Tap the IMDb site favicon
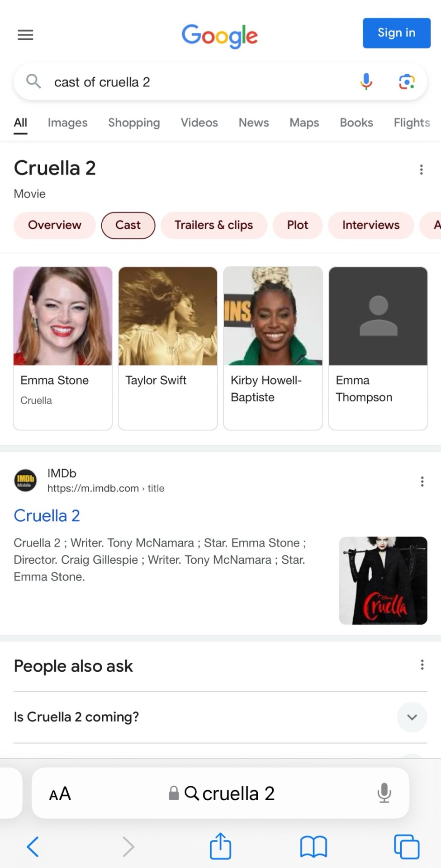The height and width of the screenshot is (868, 441). [x=25, y=481]
